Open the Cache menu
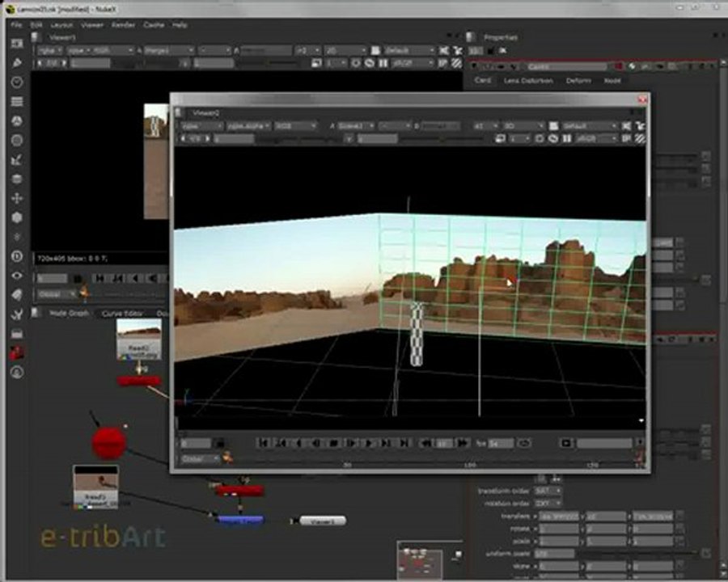The height and width of the screenshot is (582, 728). click(x=154, y=24)
